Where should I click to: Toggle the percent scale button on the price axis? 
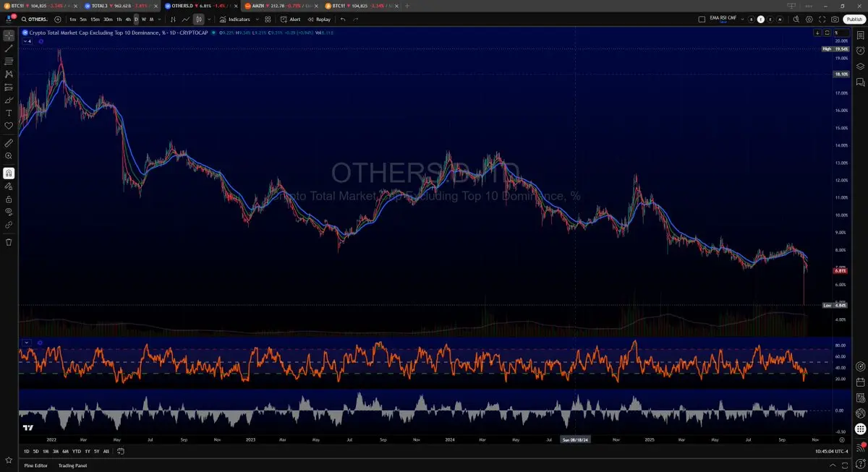point(836,33)
